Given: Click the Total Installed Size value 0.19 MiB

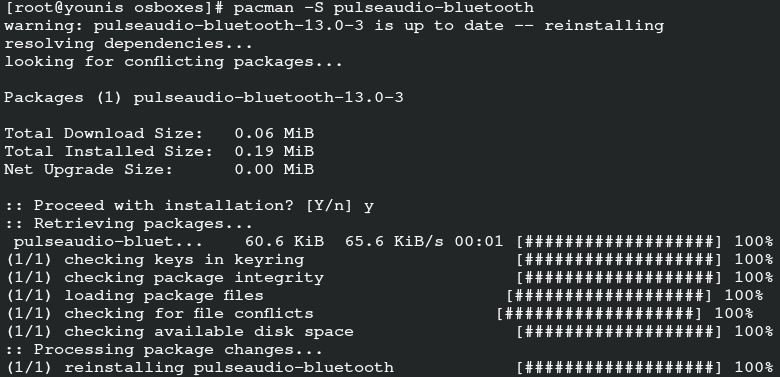Looking at the screenshot, I should pyautogui.click(x=274, y=151).
